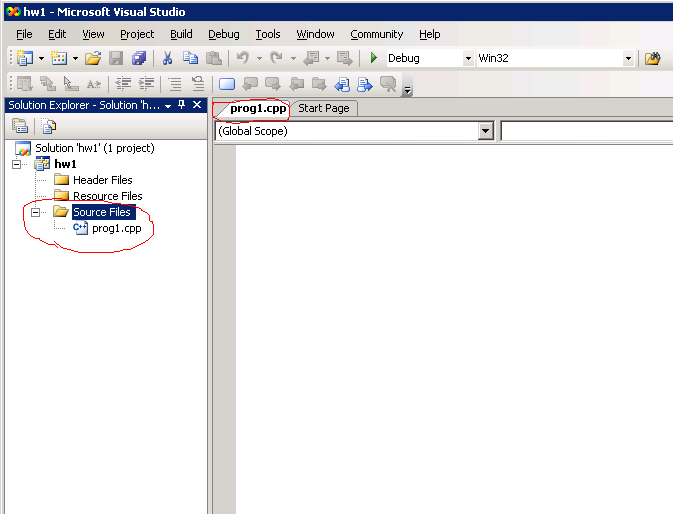
Task: Toggle auto-hide pin on Solution Explorer
Action: (182, 105)
